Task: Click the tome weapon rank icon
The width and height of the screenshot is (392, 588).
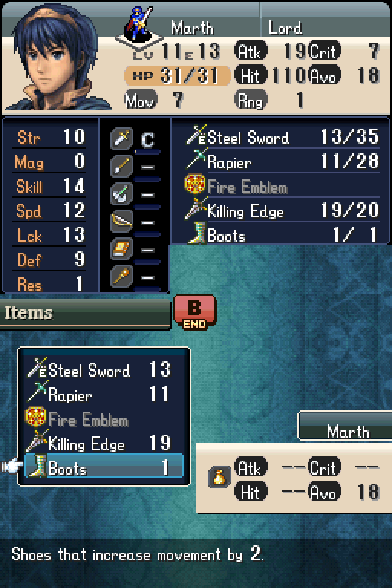Action: (122, 249)
